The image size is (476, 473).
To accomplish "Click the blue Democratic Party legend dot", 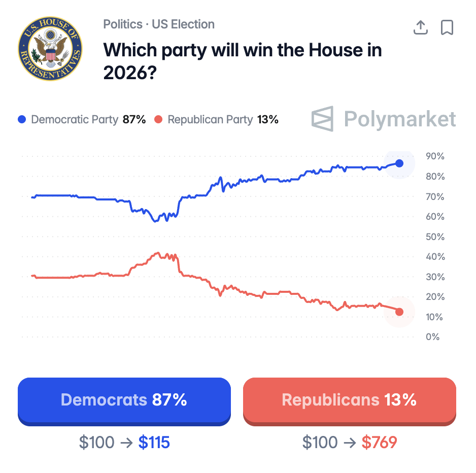I will [x=22, y=120].
